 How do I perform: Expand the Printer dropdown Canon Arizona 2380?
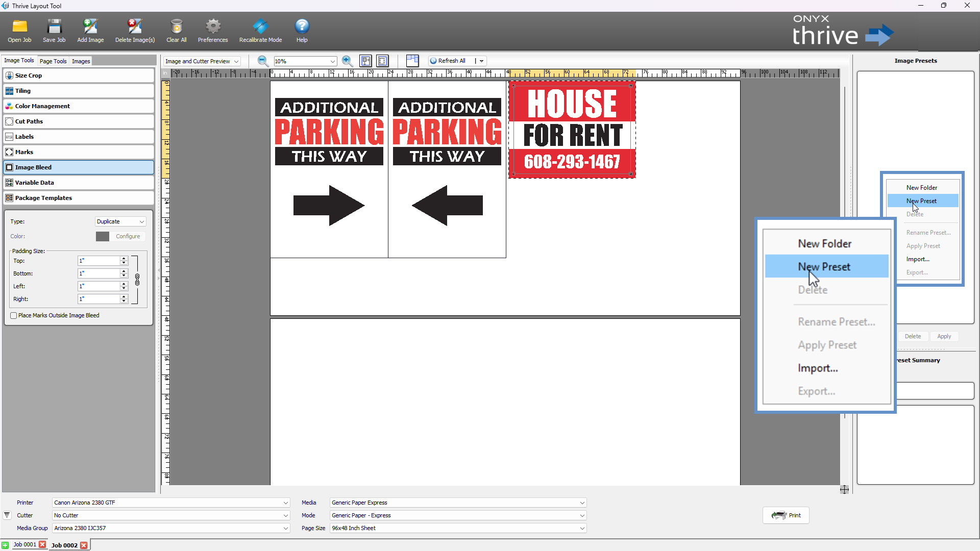tap(171, 503)
